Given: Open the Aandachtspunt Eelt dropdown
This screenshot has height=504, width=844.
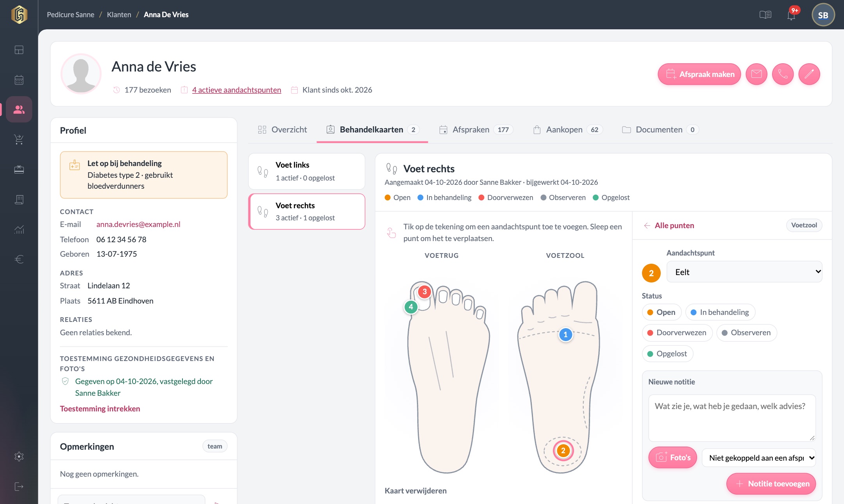Looking at the screenshot, I should (x=744, y=272).
